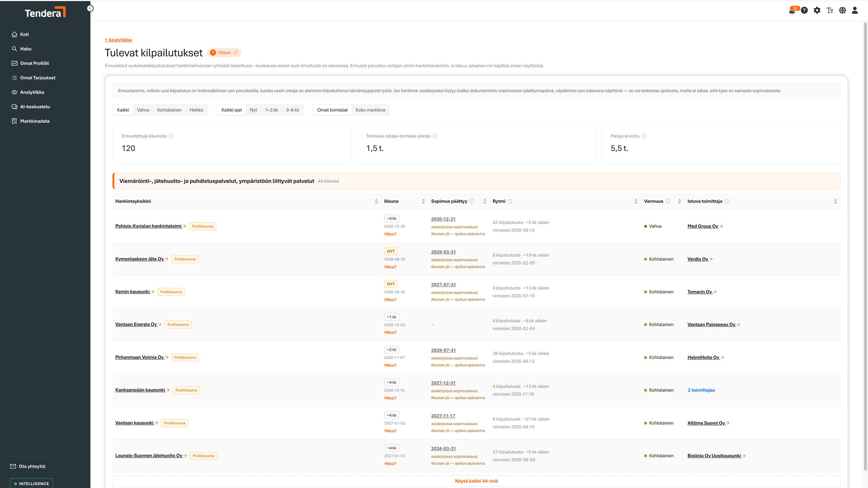Open Lounais-Suomen Jätehuolto Oy buyer link
The height and width of the screenshot is (488, 868).
click(151, 456)
